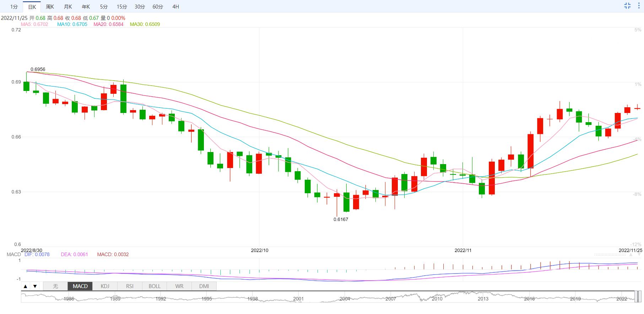The height and width of the screenshot is (314, 644).
Task: Select the WR indicator button
Action: [179, 286]
